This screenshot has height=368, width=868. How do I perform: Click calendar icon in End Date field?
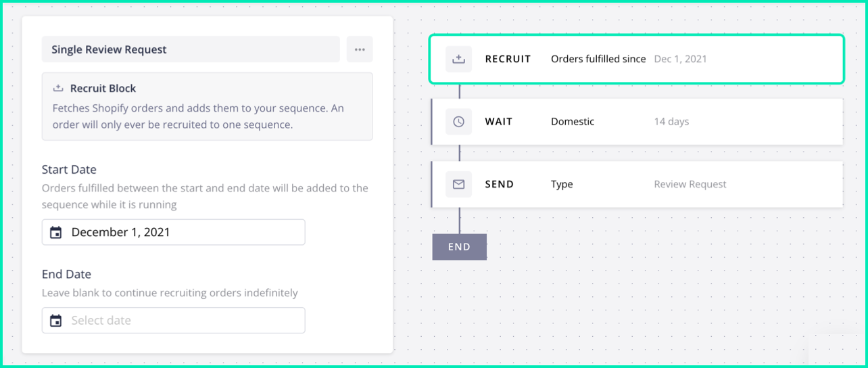[x=56, y=321]
